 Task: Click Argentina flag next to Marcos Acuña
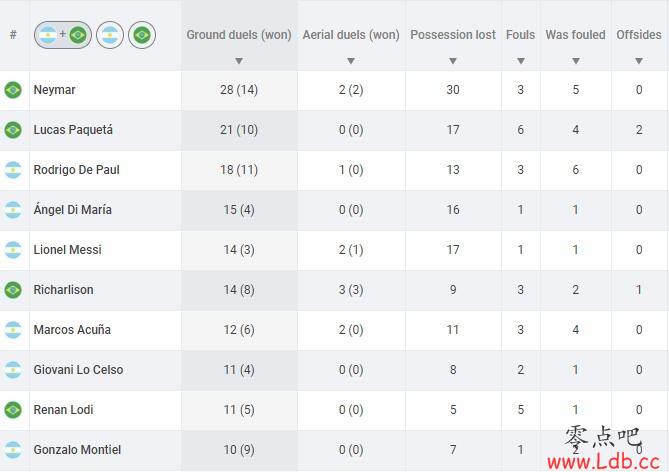(x=13, y=330)
